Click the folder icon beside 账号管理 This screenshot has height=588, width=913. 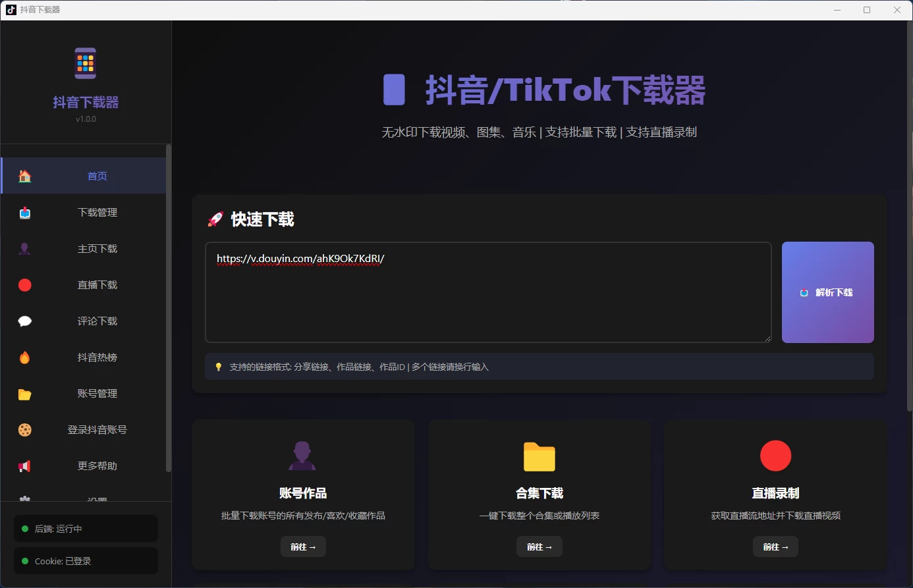[x=25, y=394]
